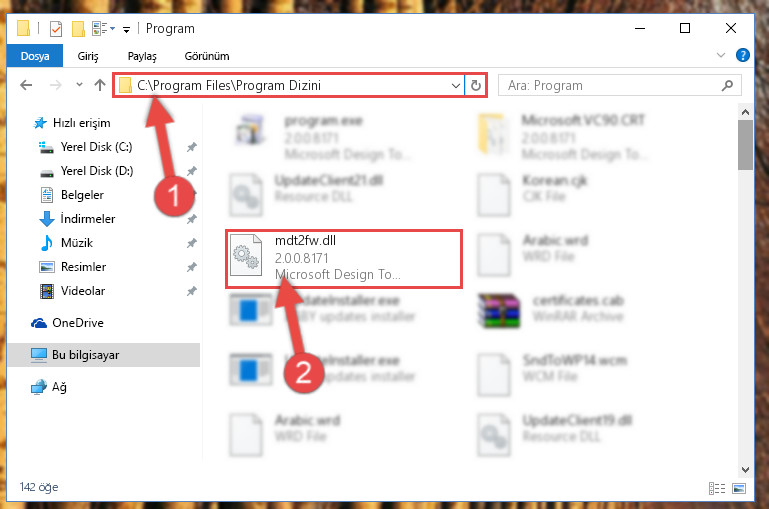The height and width of the screenshot is (509, 769).
Task: Click the Properties quick access icon
Action: tap(56, 29)
